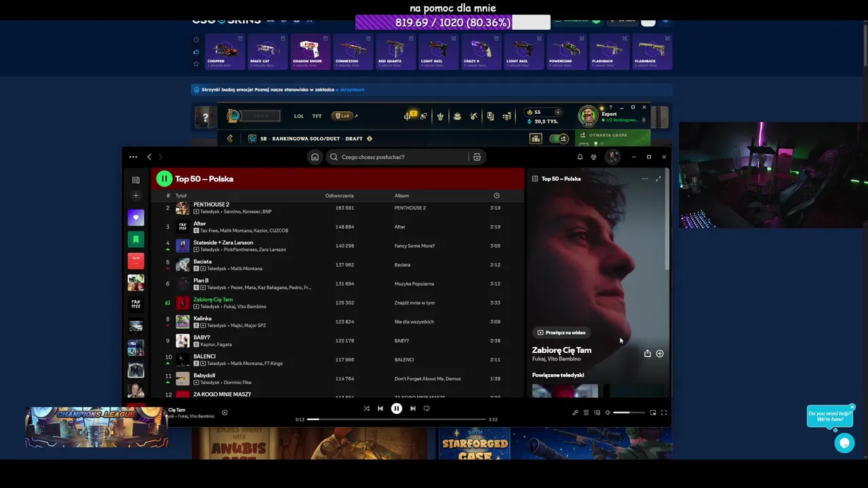
Task: Seek on the song progress bar
Action: coord(396,420)
